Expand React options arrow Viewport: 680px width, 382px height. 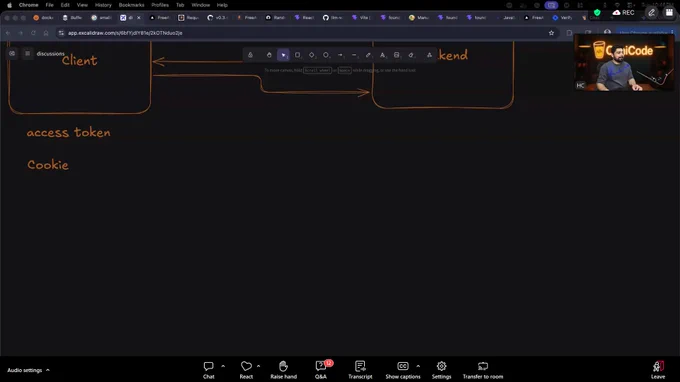[x=258, y=366]
